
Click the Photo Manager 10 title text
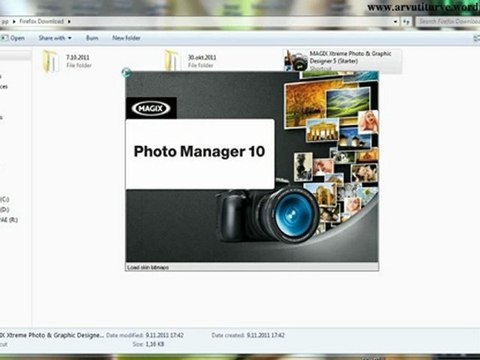(x=199, y=152)
